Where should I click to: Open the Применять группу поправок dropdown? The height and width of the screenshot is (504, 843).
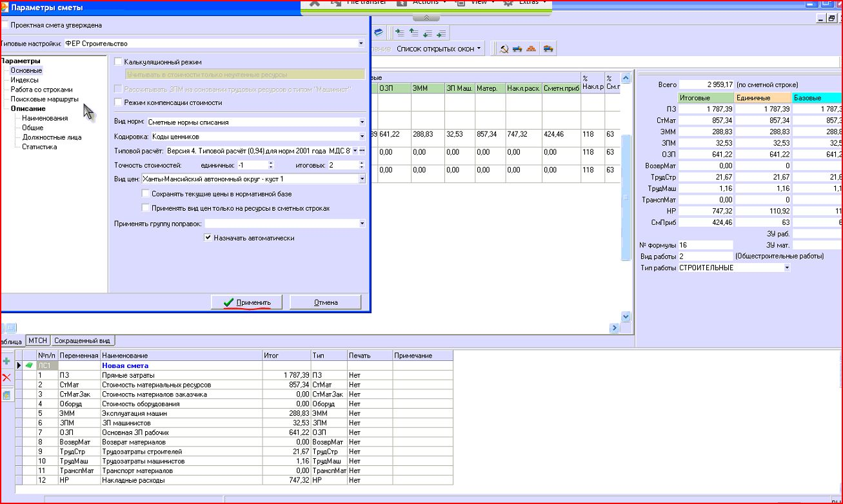point(362,224)
